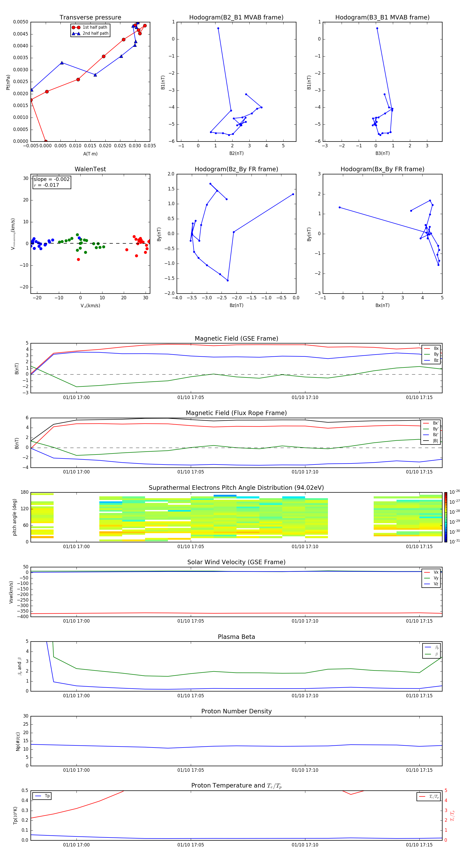Click the 'Vsw(km/s)' axis label
This screenshot has width=473, height=868.
pyautogui.click(x=11, y=592)
